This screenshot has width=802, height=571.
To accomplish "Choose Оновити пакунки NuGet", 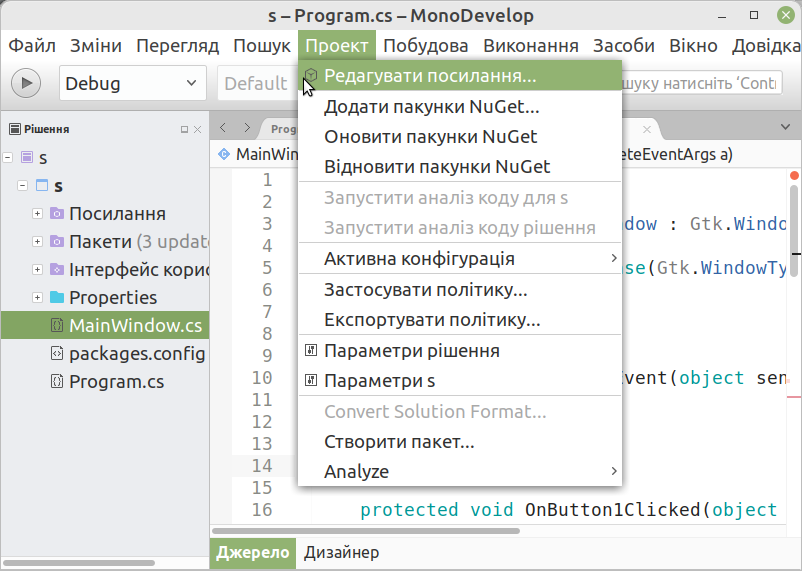I will (460, 137).
